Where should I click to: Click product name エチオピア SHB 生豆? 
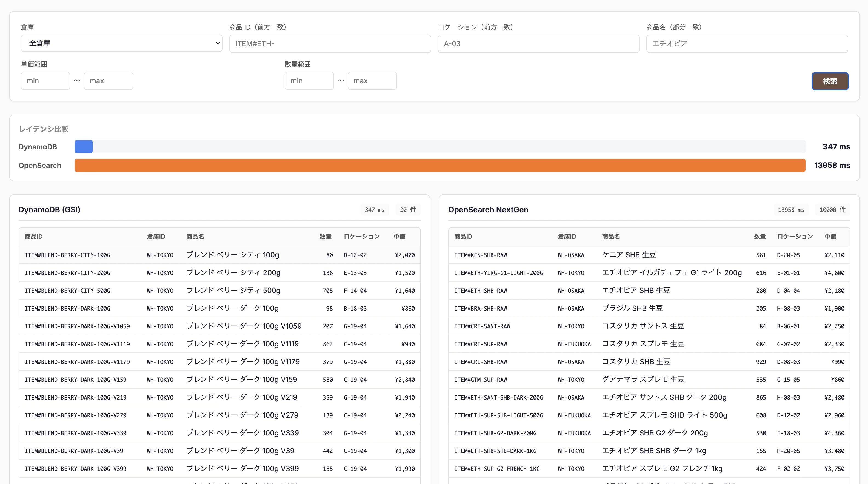[x=636, y=290]
